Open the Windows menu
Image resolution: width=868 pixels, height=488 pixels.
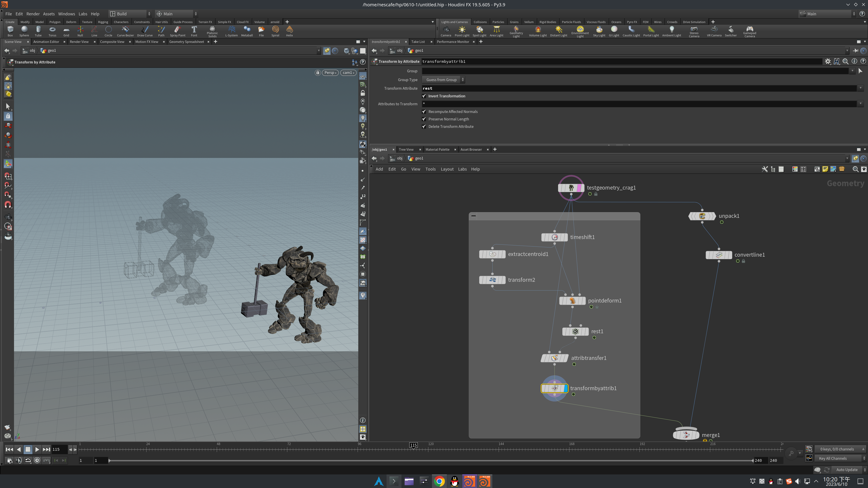[66, 14]
